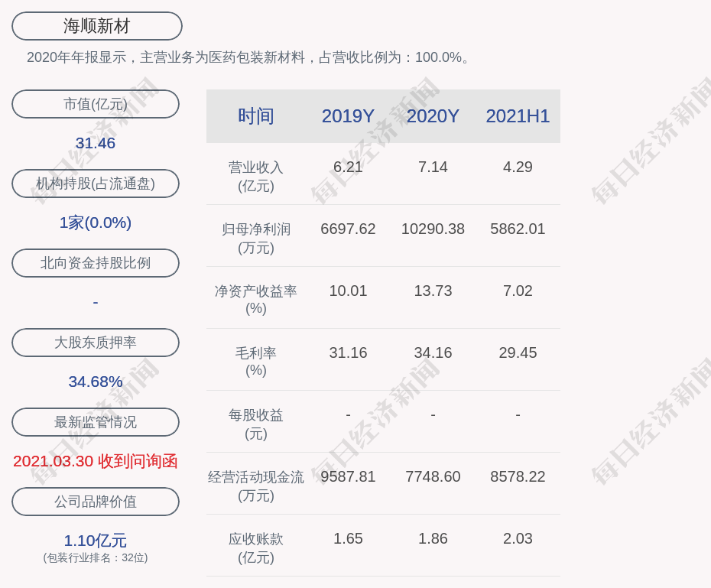The height and width of the screenshot is (588, 711).
Task: Click the 包装行业排名：32位 note
Action: (96, 557)
